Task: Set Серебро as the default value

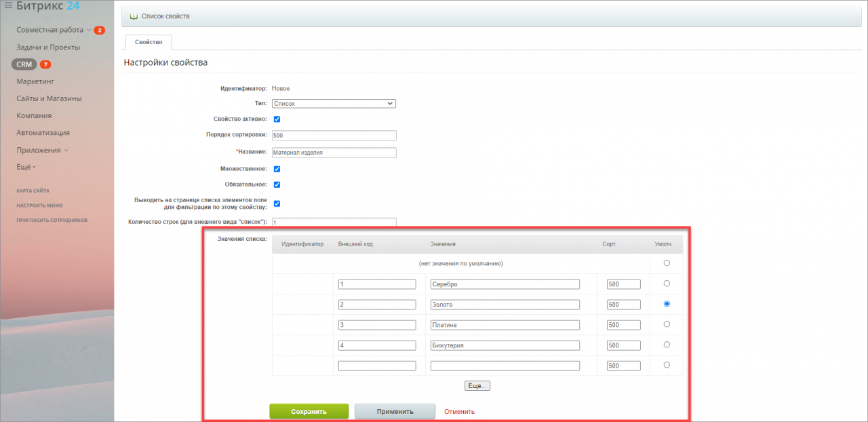Action: (667, 284)
